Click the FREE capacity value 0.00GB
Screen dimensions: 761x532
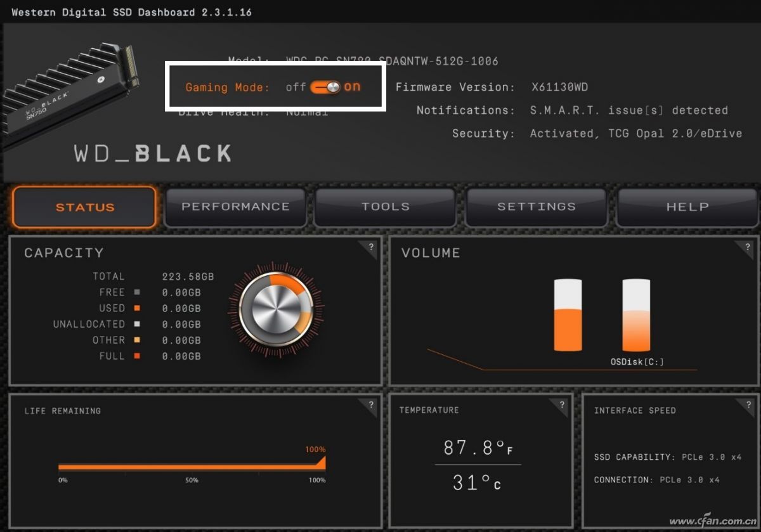181,292
